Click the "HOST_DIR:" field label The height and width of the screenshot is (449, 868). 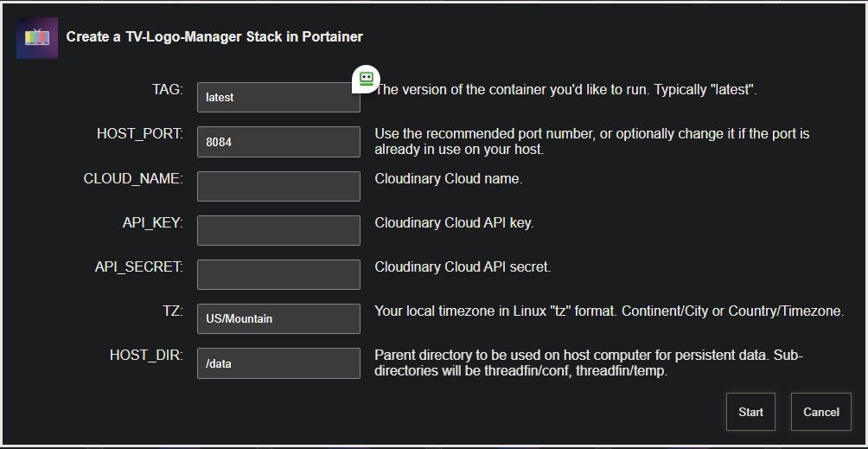point(146,355)
